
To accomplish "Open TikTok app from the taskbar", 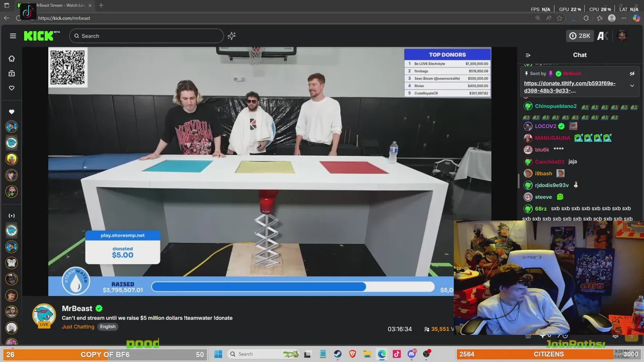I will (x=396, y=354).
